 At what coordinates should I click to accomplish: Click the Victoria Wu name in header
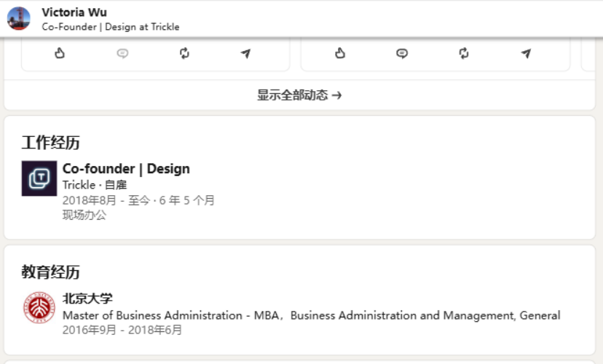point(74,12)
